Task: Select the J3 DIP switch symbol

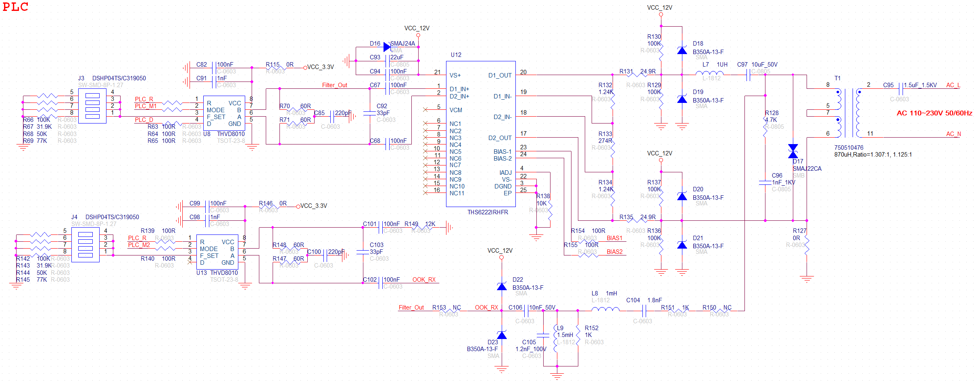Action: click(x=92, y=106)
